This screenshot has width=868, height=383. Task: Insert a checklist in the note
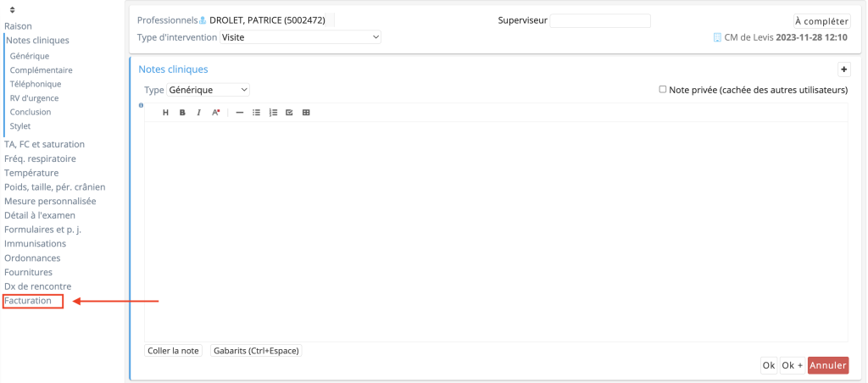coord(289,113)
